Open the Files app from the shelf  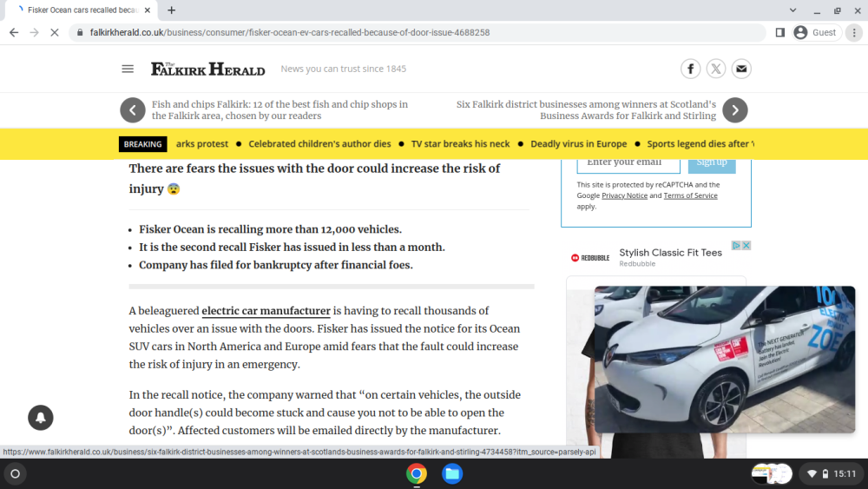tap(452, 473)
